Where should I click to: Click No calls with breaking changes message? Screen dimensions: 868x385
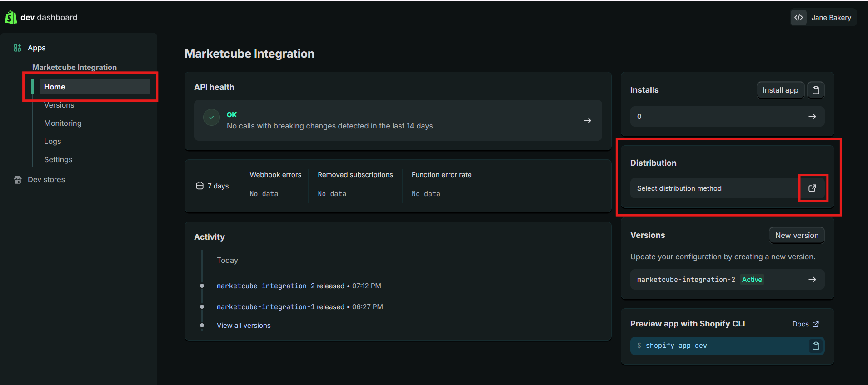pos(330,126)
